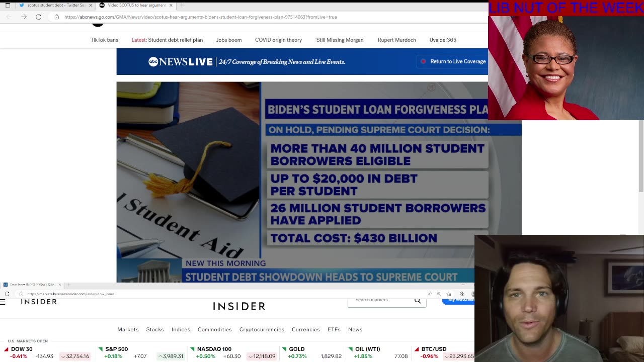Image resolution: width=644 pixels, height=362 pixels.
Task: Click the read aloud icon in Insider browser
Action: (x=429, y=294)
